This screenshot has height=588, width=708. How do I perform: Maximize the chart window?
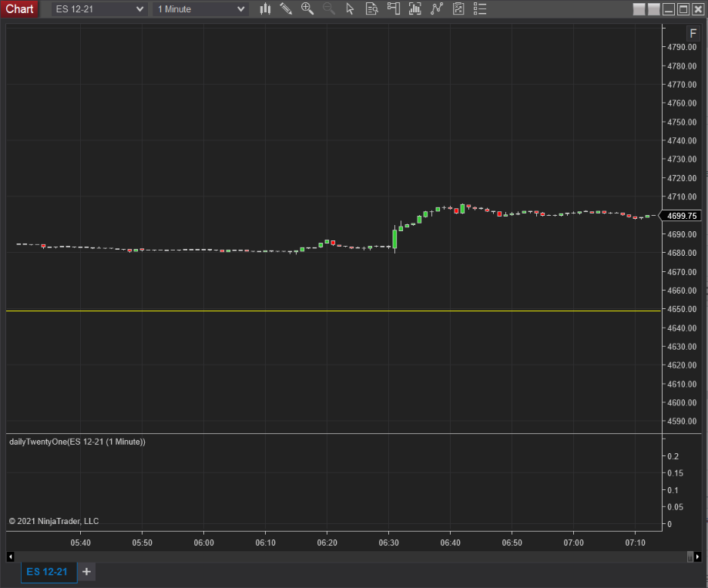(683, 9)
